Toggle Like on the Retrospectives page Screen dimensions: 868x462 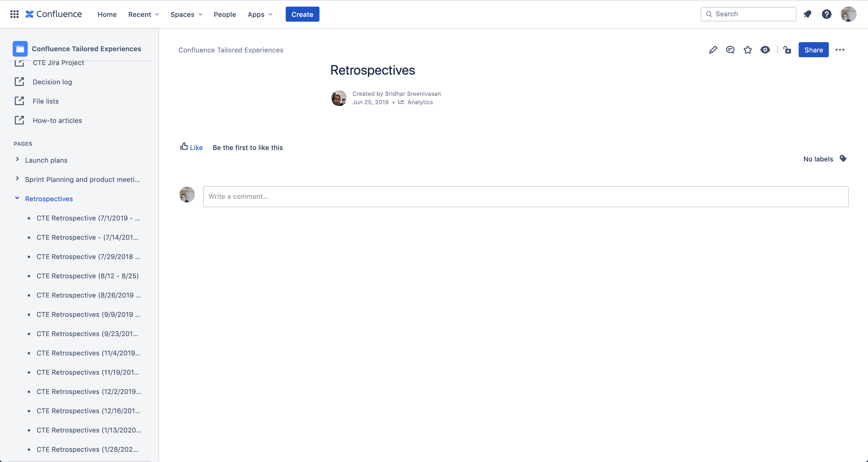tap(191, 148)
